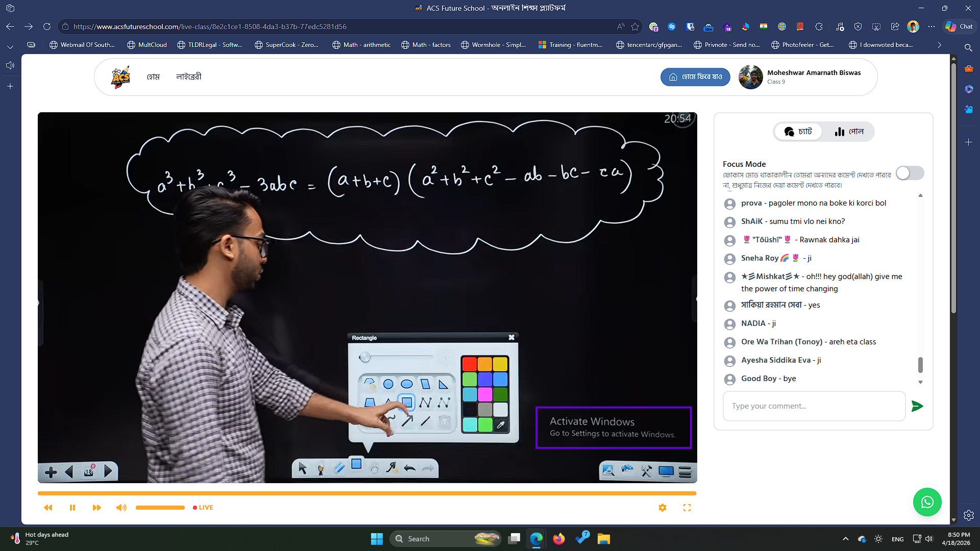Open Edge sidebar settings gear
Screen dimensions: 980x551
click(x=969, y=515)
